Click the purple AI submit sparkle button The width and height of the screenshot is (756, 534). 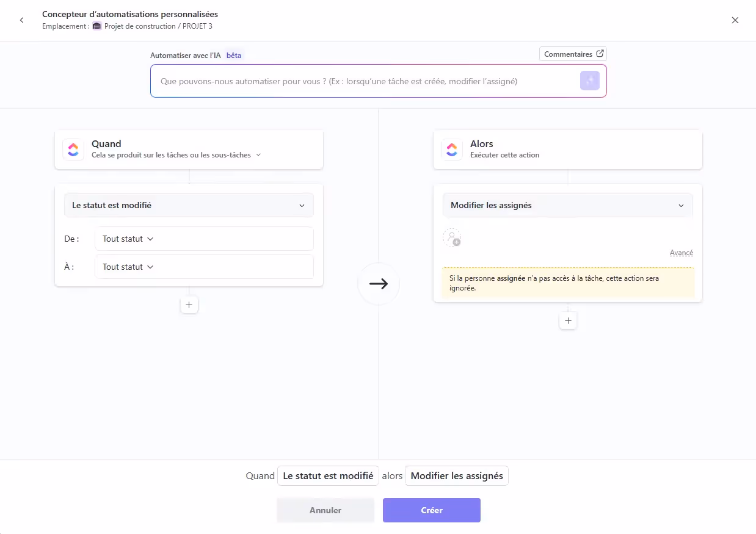(x=589, y=80)
